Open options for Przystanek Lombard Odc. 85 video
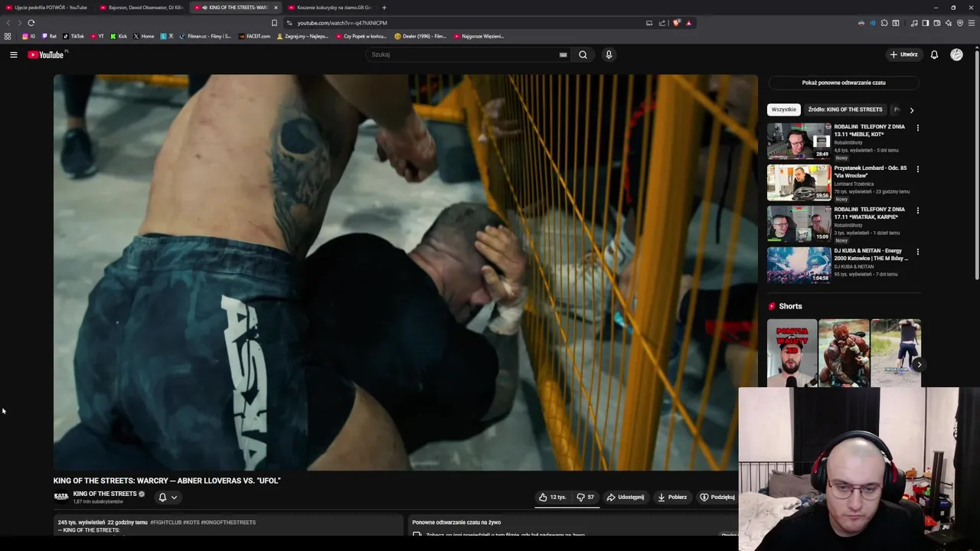980x551 pixels. coord(917,169)
